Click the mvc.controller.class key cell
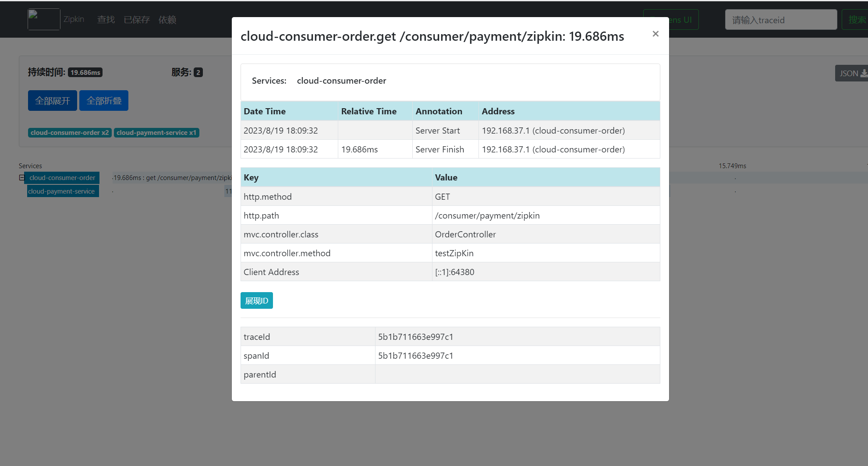The height and width of the screenshot is (466, 868). 336,234
